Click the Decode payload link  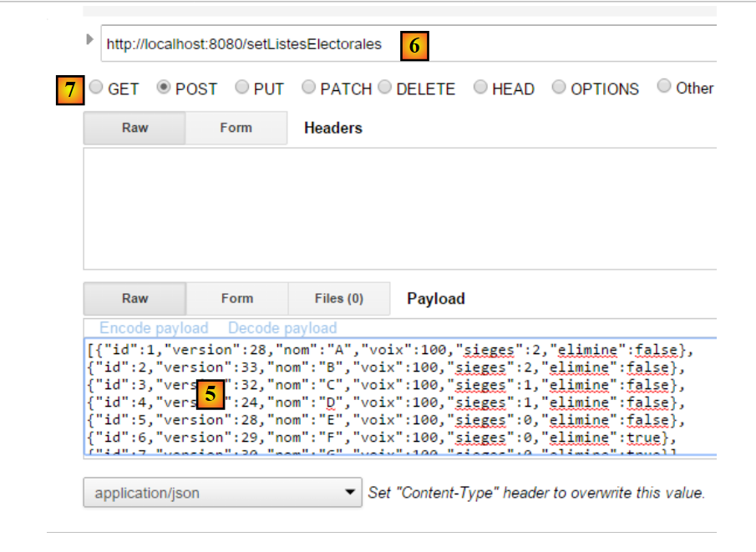click(282, 328)
